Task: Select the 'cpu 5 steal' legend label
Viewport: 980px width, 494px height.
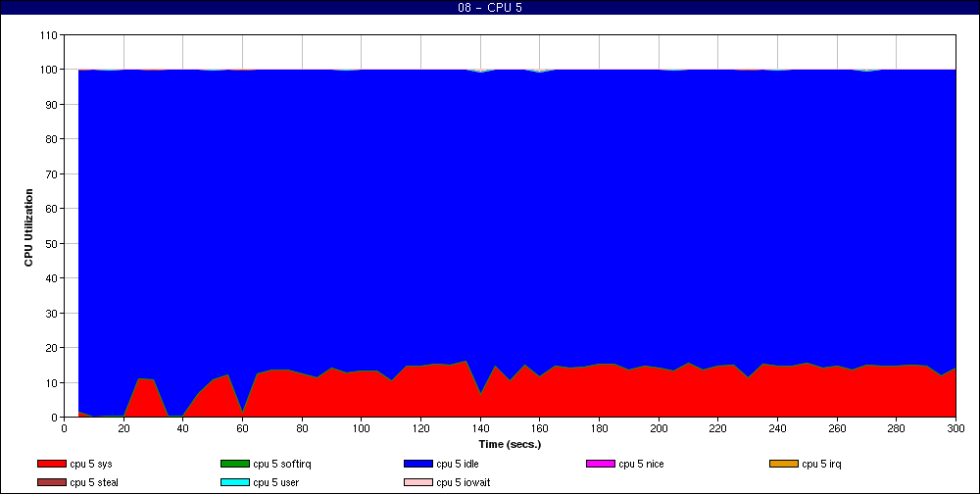Action: (x=94, y=483)
